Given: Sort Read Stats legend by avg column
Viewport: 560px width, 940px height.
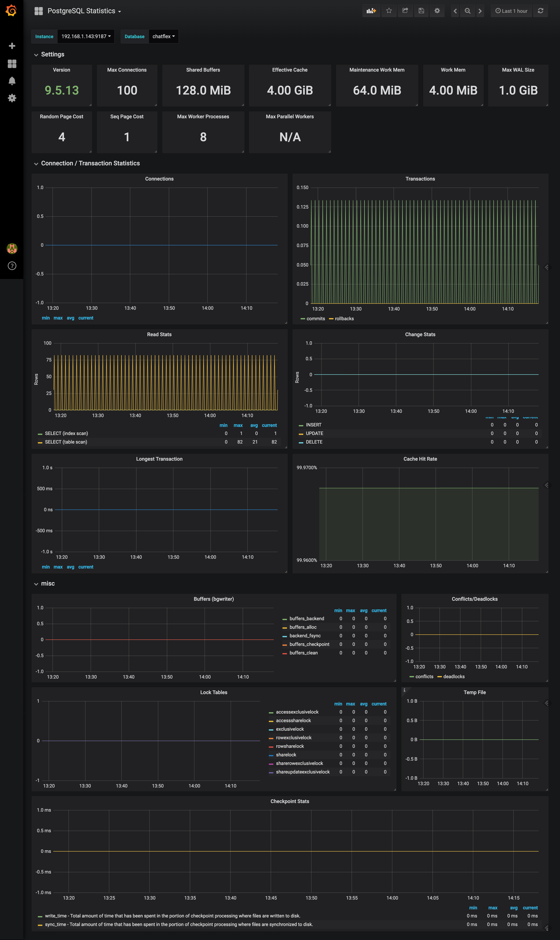Looking at the screenshot, I should click(254, 425).
